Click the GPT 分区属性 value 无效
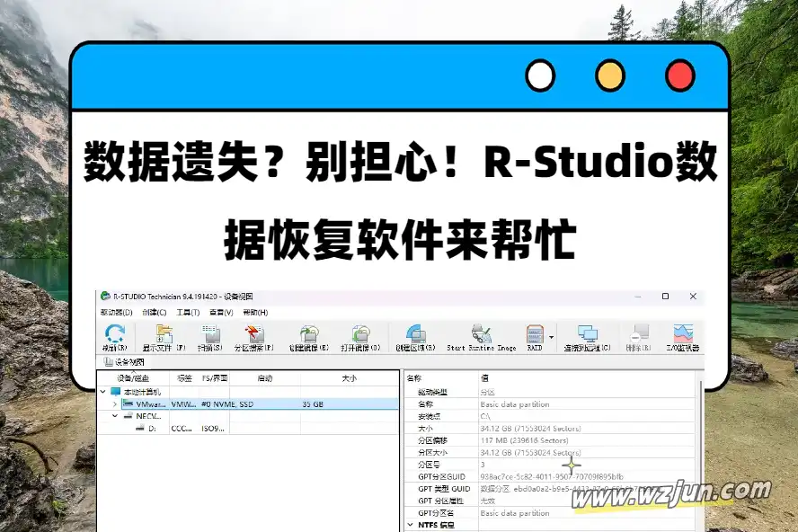798x532 pixels. (x=488, y=501)
